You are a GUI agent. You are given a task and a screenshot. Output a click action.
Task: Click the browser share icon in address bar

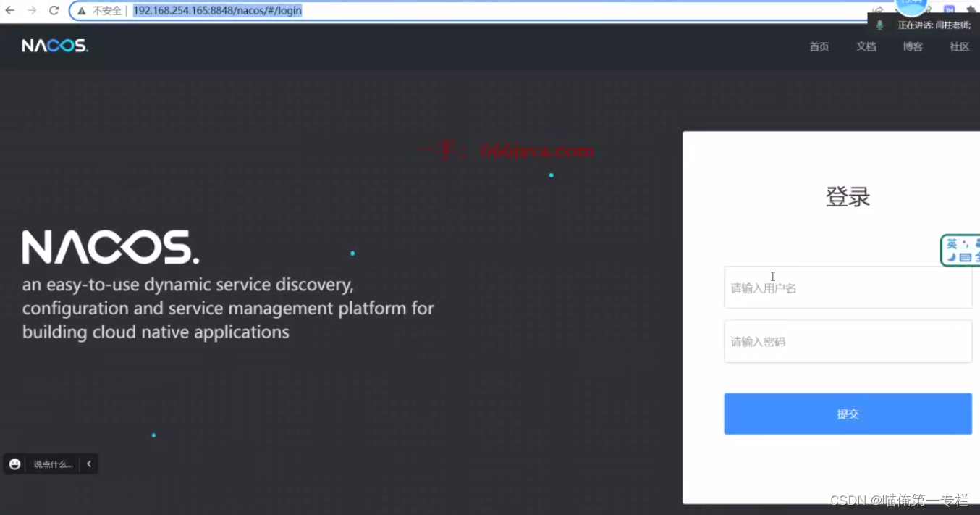878,11
